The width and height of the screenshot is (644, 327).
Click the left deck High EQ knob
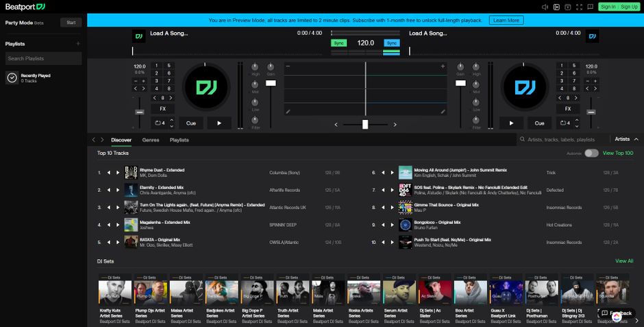(255, 67)
